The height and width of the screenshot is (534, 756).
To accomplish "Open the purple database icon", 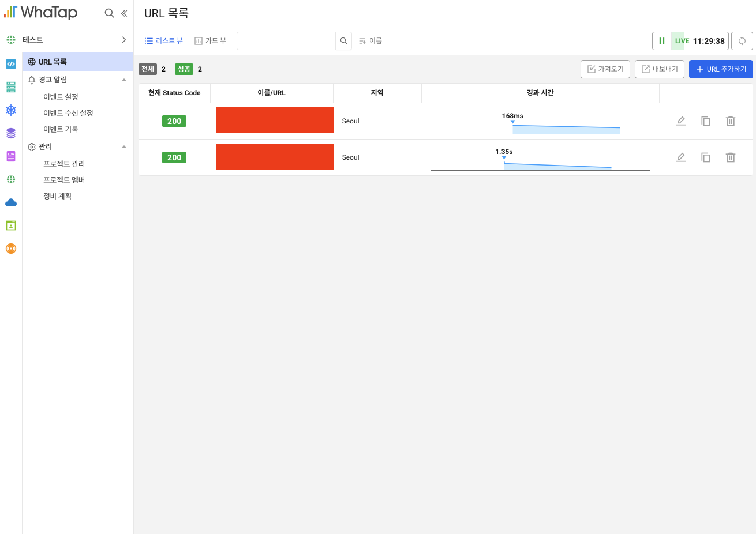I will [x=11, y=133].
